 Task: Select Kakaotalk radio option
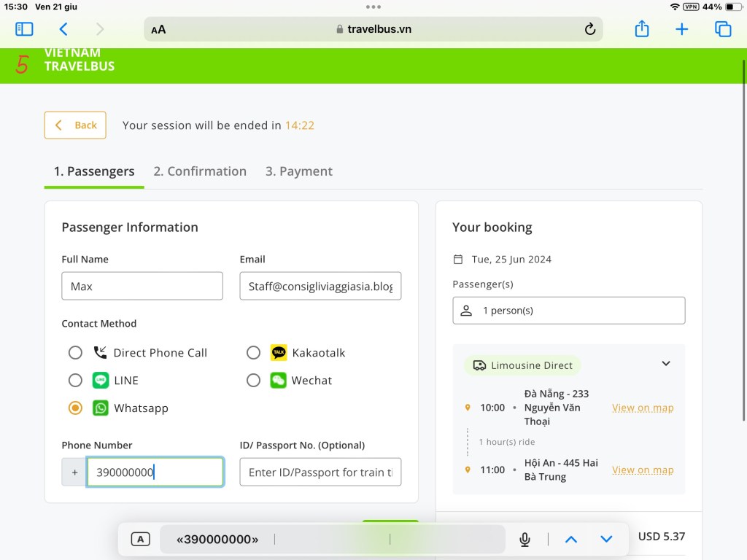click(253, 353)
